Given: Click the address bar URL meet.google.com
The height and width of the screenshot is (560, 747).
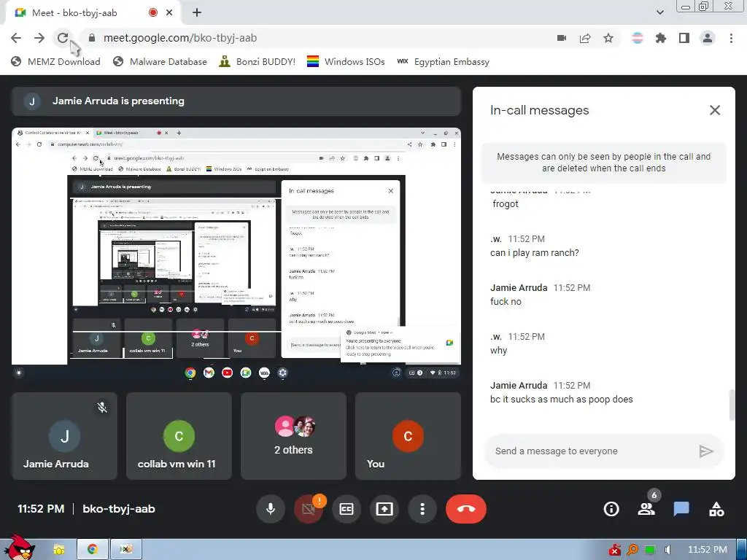Looking at the screenshot, I should 180,38.
